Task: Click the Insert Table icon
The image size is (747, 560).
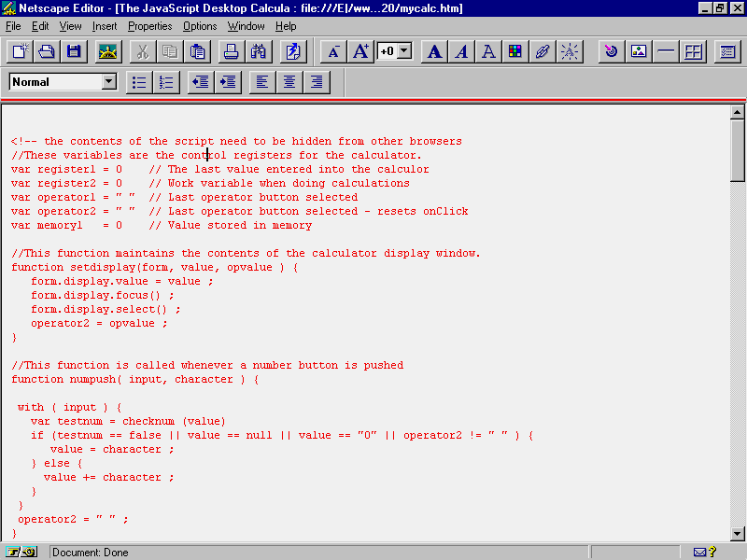Action: pos(693,51)
